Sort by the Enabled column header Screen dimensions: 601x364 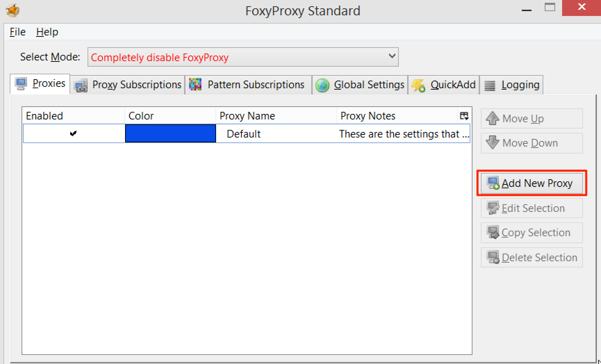74,116
